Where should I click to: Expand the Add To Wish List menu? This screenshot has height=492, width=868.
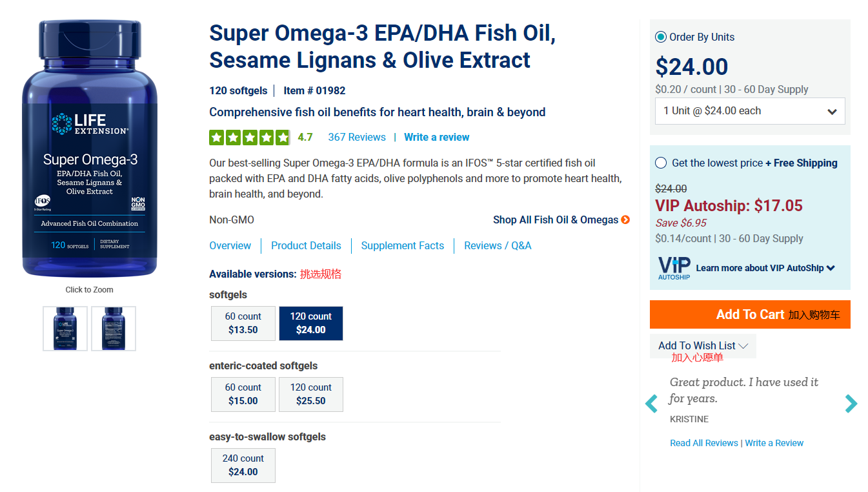point(703,346)
